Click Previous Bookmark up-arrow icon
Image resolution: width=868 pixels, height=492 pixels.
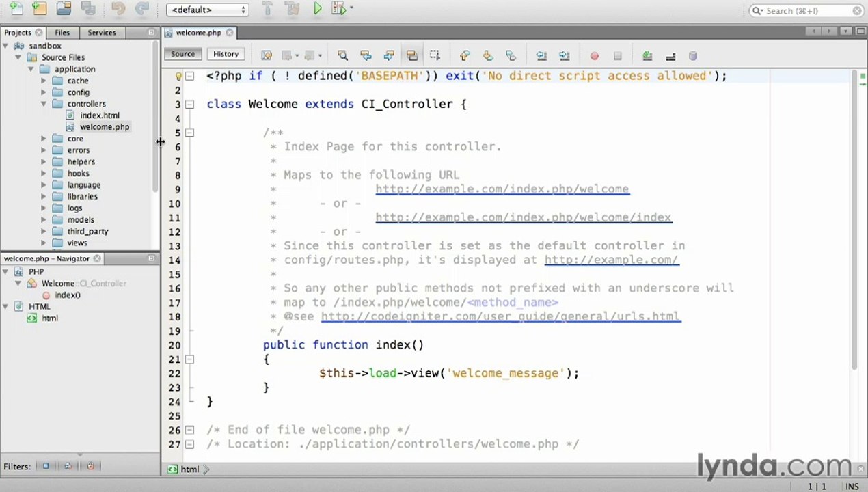click(x=465, y=55)
